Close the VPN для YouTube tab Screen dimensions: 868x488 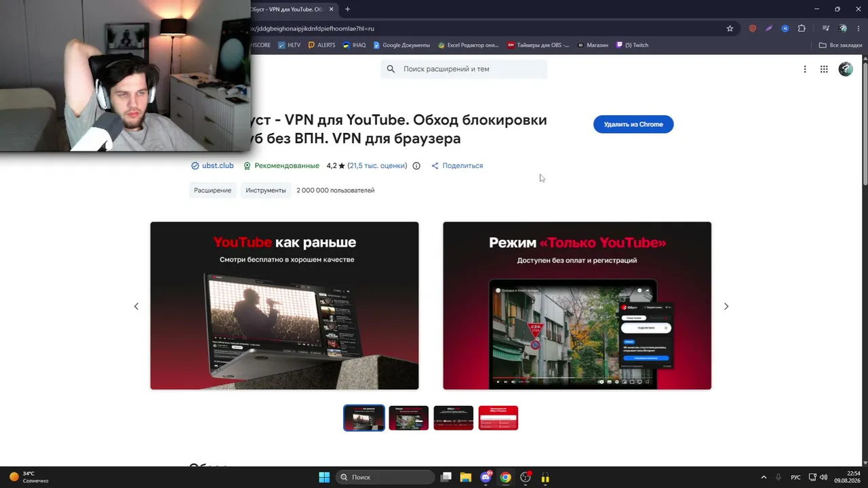pyautogui.click(x=332, y=9)
